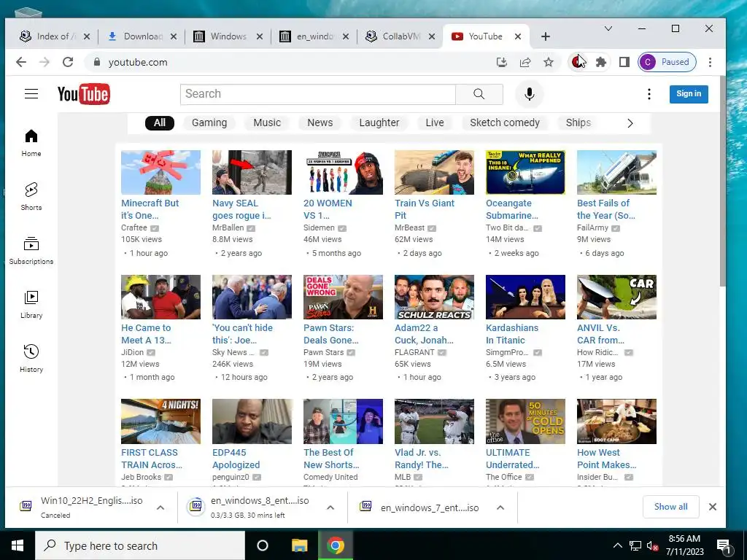Open Train Vs Giant Pit video title

(x=424, y=209)
